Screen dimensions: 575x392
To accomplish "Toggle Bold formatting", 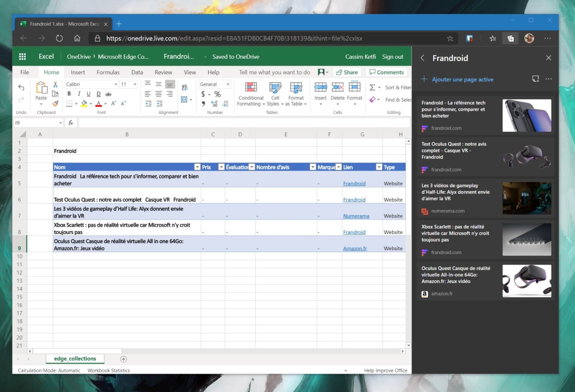I will 69,94.
